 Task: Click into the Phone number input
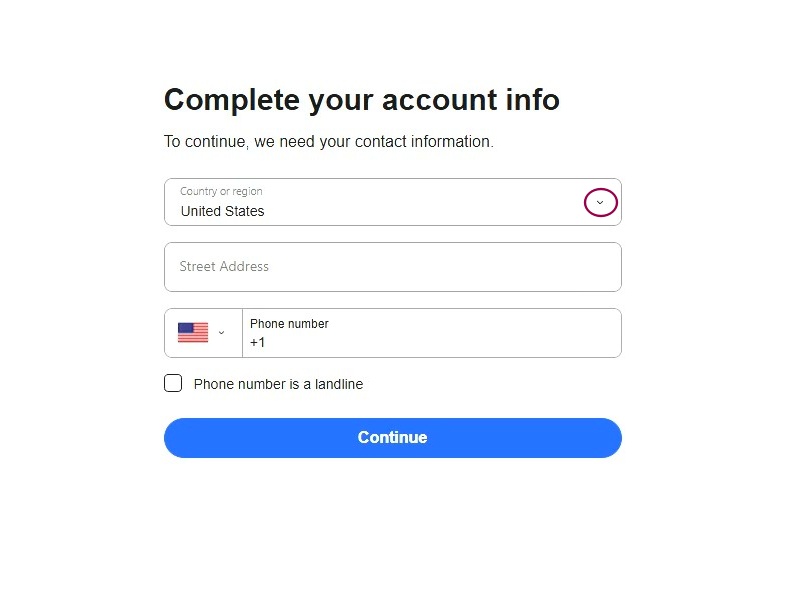click(432, 342)
